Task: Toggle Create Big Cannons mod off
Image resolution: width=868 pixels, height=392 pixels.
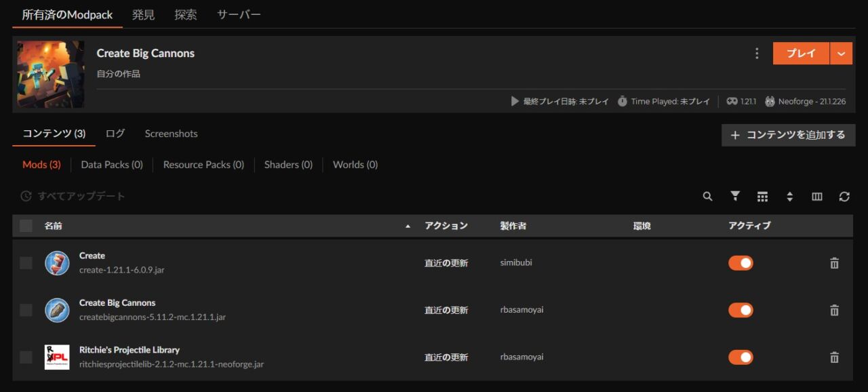Action: point(741,310)
